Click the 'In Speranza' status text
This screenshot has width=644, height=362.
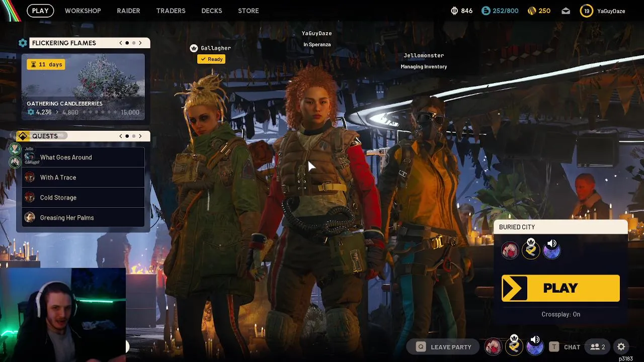pyautogui.click(x=317, y=44)
